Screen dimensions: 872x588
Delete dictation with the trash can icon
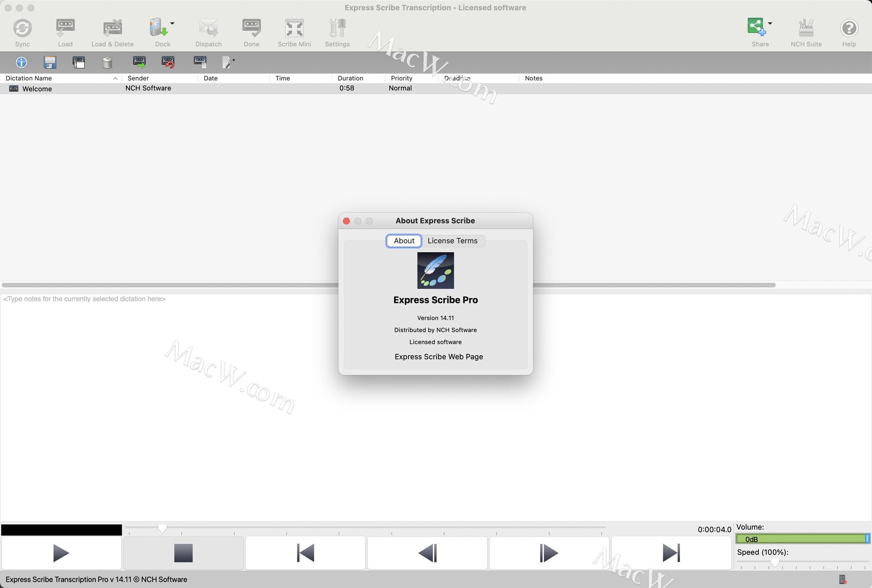point(107,62)
